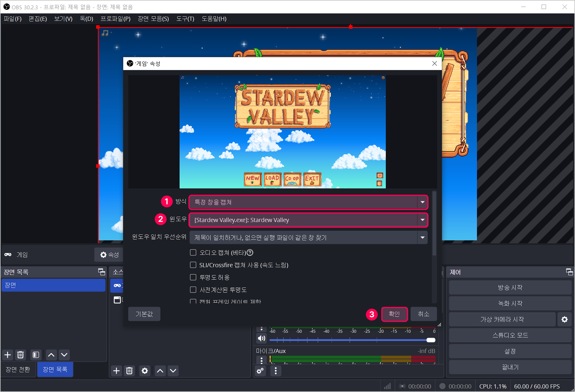
Task: Remove selected source with trash icon
Action: (129, 371)
